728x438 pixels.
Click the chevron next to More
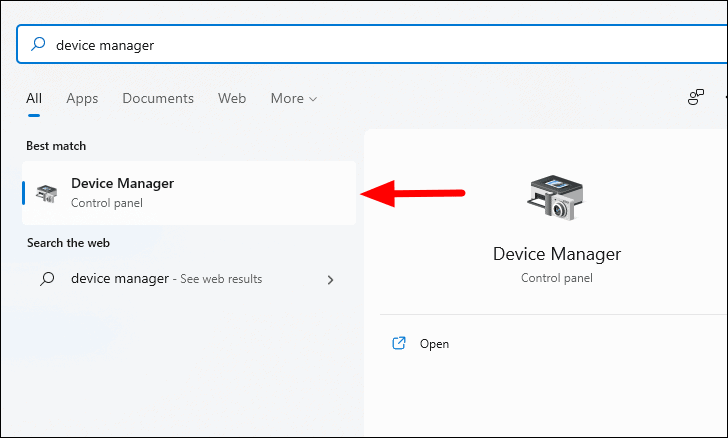coord(313,99)
